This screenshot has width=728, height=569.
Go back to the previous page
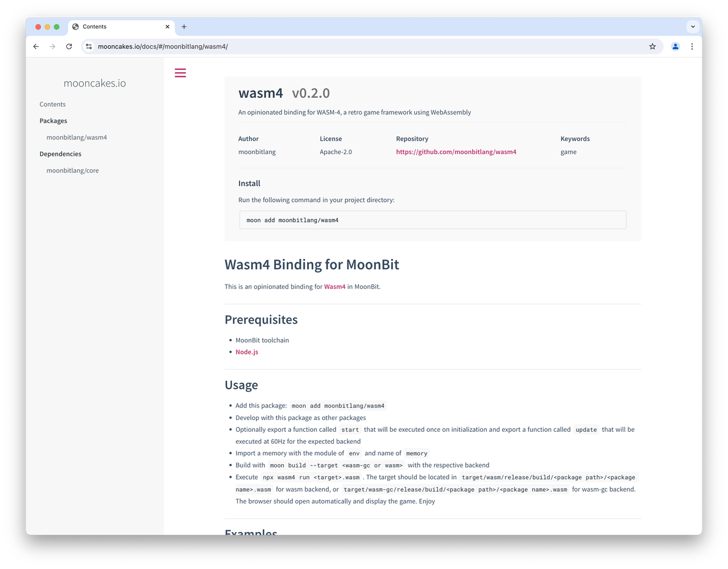pyautogui.click(x=36, y=47)
